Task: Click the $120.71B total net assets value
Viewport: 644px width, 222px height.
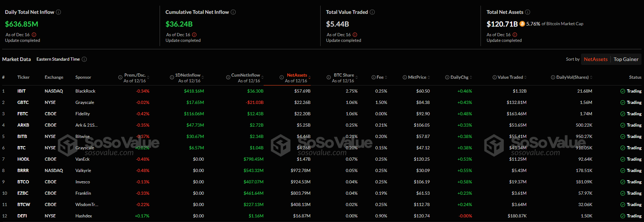Action: 502,24
